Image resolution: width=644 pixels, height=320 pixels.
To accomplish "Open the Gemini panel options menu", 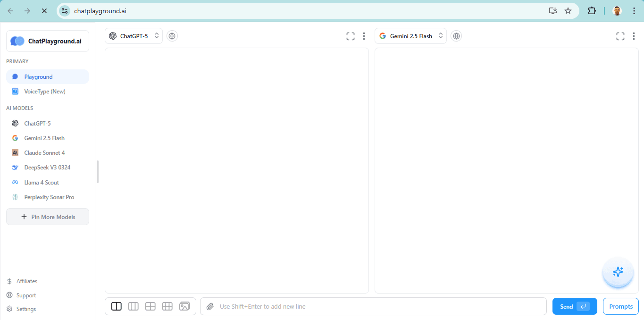I will pos(634,36).
